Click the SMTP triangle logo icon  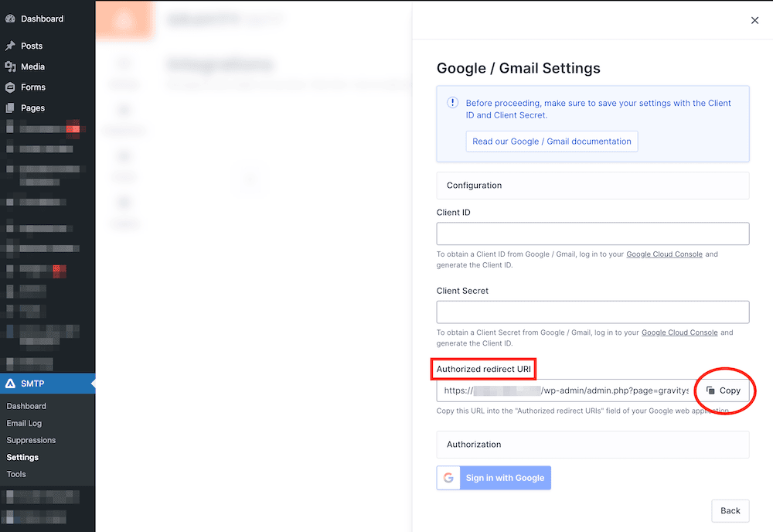pos(10,384)
